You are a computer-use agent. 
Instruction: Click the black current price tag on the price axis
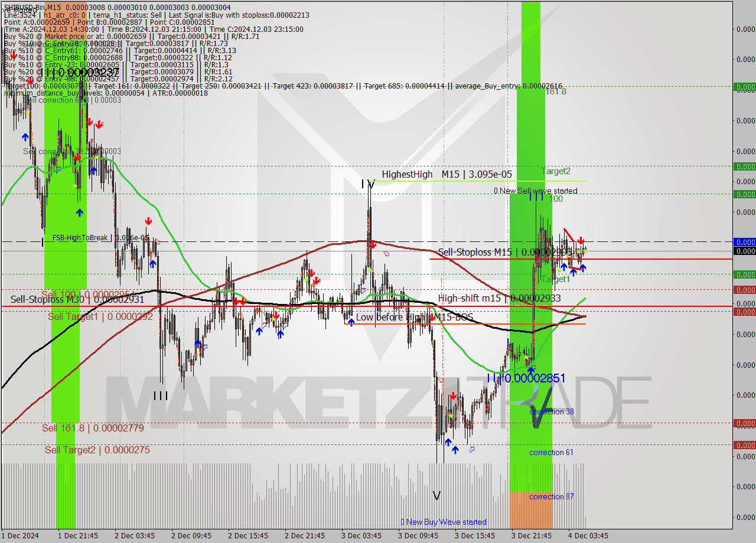click(744, 251)
